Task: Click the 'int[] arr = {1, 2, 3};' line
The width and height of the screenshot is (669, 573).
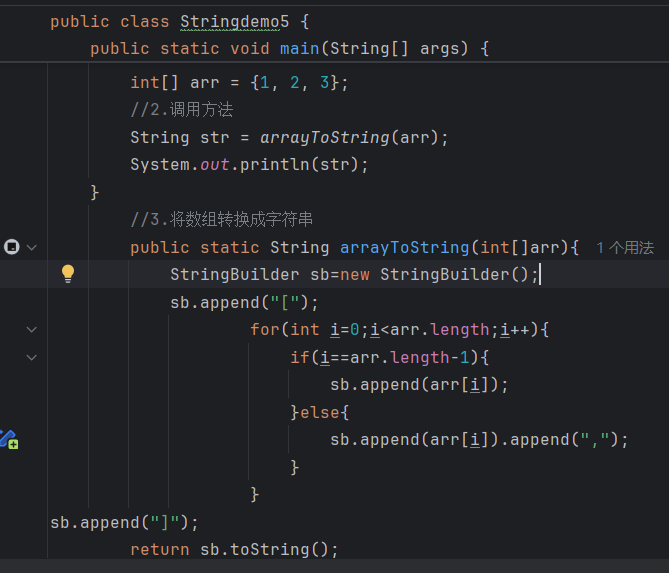Action: coord(239,82)
